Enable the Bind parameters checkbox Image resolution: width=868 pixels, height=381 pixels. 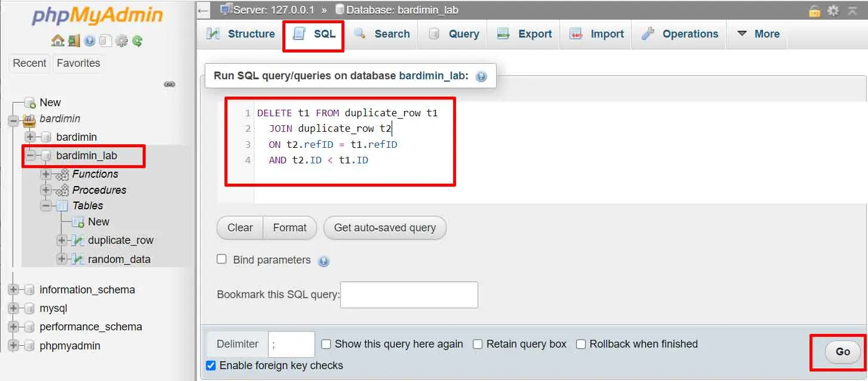pos(221,259)
